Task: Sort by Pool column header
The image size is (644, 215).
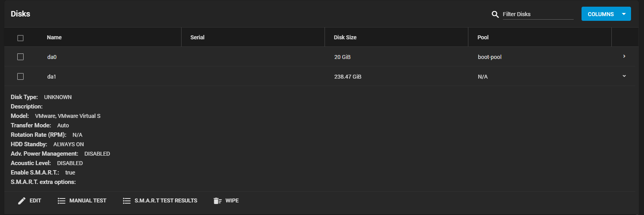Action: [483, 37]
